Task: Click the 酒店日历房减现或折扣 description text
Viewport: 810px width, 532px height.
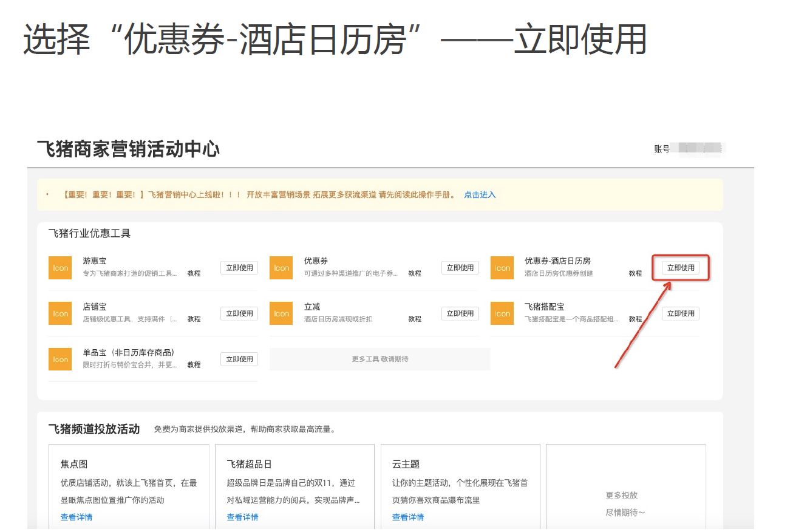Action: pyautogui.click(x=338, y=319)
